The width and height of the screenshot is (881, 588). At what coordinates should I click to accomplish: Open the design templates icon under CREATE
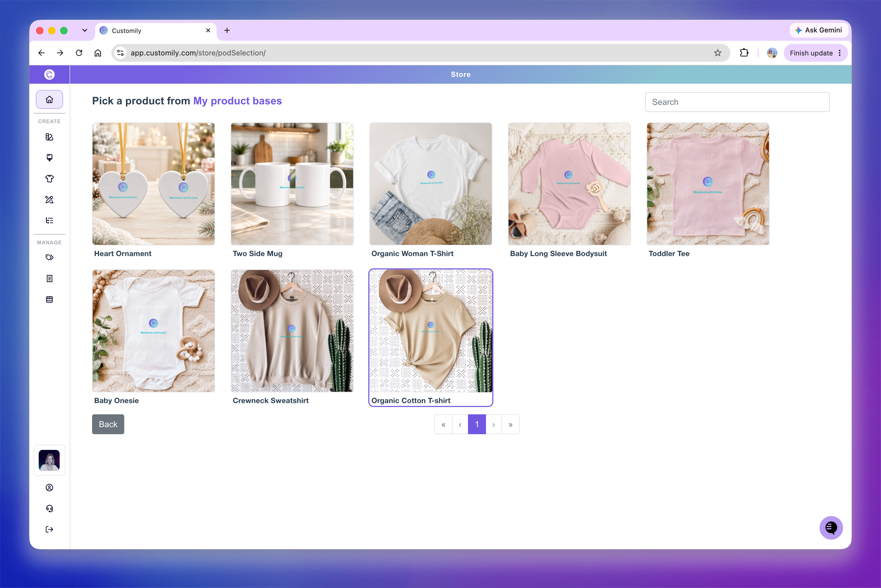(49, 137)
